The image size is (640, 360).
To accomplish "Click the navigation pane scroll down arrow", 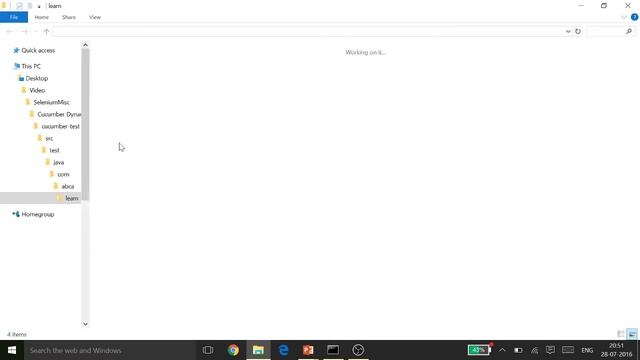I will [85, 324].
